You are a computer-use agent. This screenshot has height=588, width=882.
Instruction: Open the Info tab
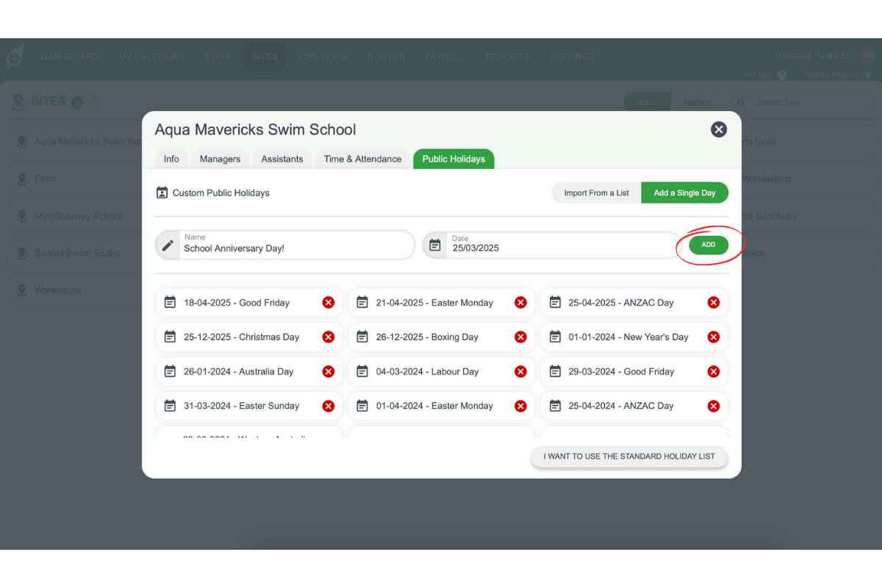171,159
